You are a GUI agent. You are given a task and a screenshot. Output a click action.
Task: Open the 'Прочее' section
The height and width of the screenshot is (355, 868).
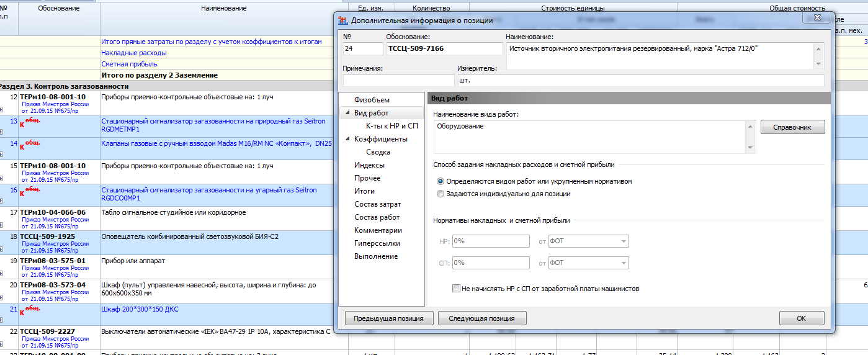(x=367, y=178)
